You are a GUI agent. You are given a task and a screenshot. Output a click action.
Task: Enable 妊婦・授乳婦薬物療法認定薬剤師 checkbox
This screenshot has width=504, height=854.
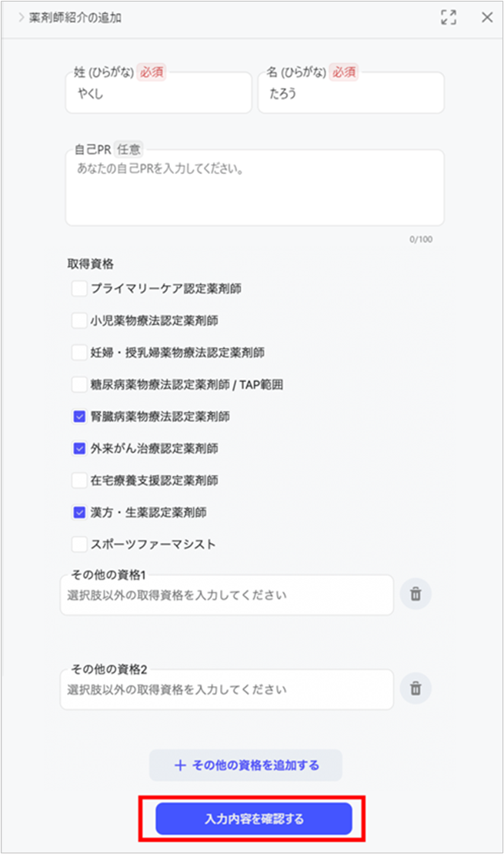pyautogui.click(x=79, y=353)
